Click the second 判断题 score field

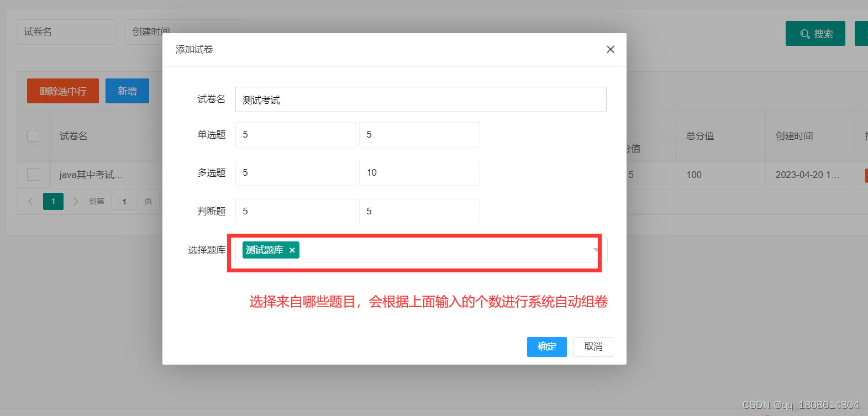(419, 212)
